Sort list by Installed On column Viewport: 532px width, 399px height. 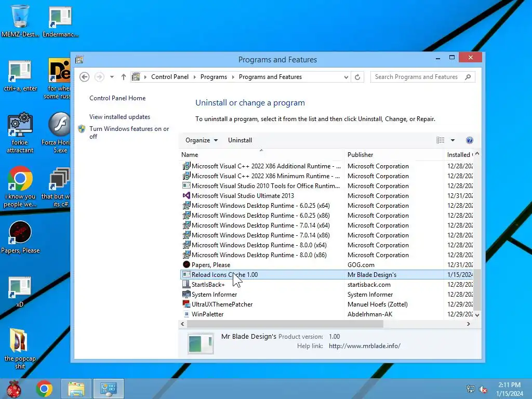coord(460,155)
